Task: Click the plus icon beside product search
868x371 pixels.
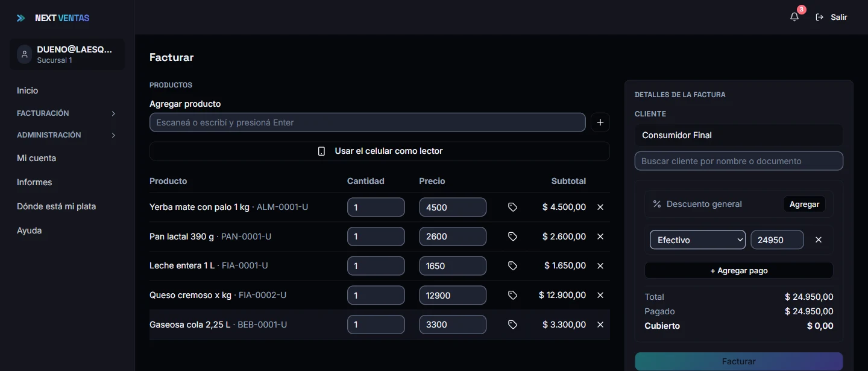Action: click(x=600, y=122)
